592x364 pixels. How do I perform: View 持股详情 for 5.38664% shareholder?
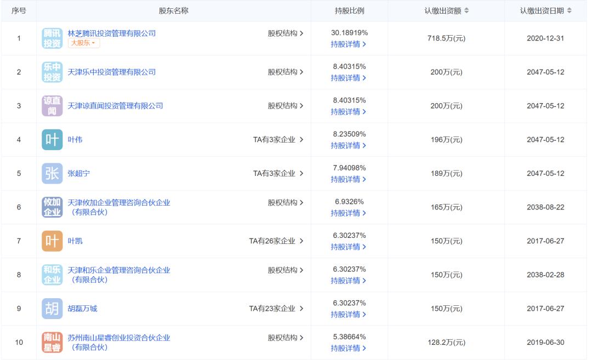pos(349,348)
